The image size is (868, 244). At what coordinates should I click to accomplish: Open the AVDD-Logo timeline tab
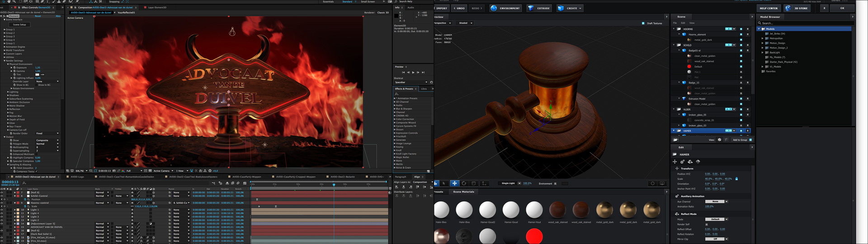pos(77,177)
